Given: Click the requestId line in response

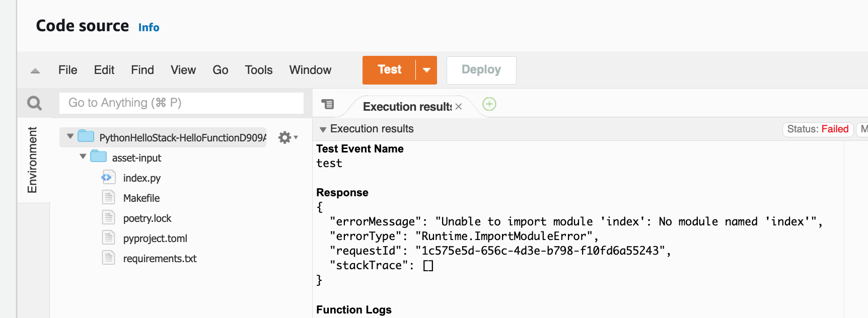Looking at the screenshot, I should (500, 251).
